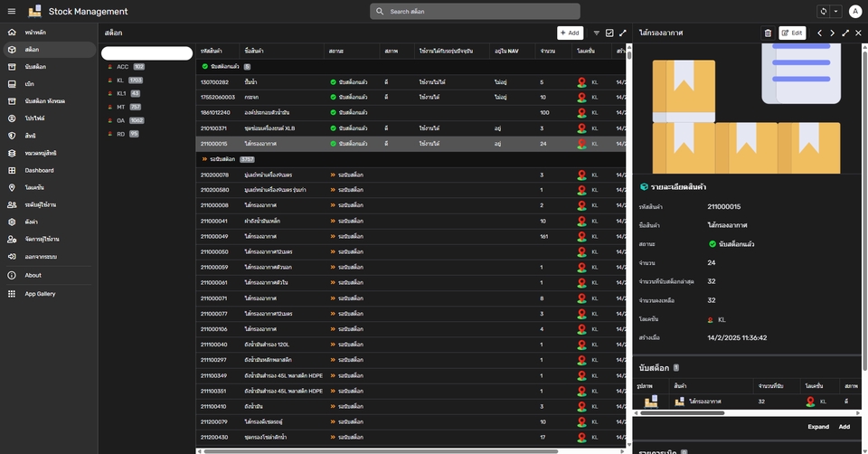
Task: Open the dropdown arrow next to sync button
Action: (x=835, y=12)
